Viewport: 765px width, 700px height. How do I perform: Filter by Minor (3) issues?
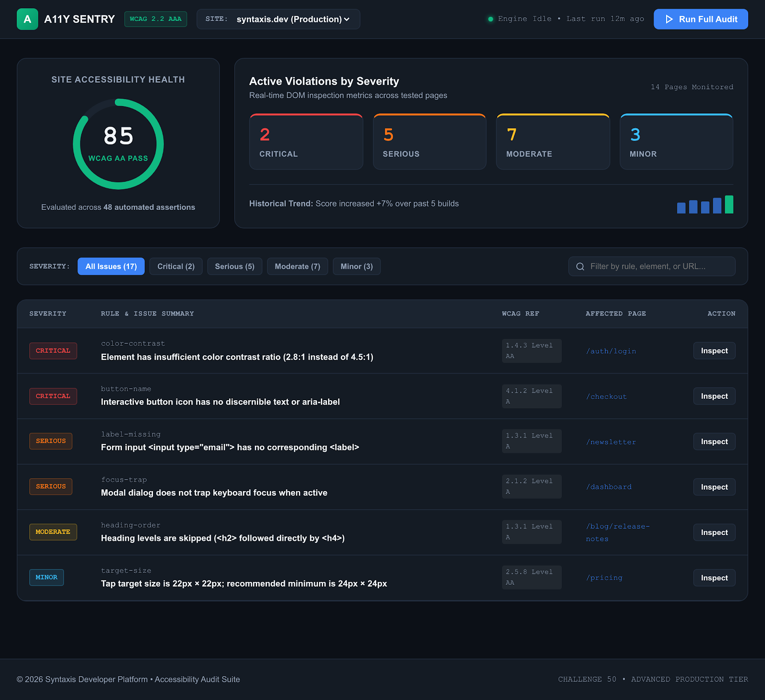[357, 267]
